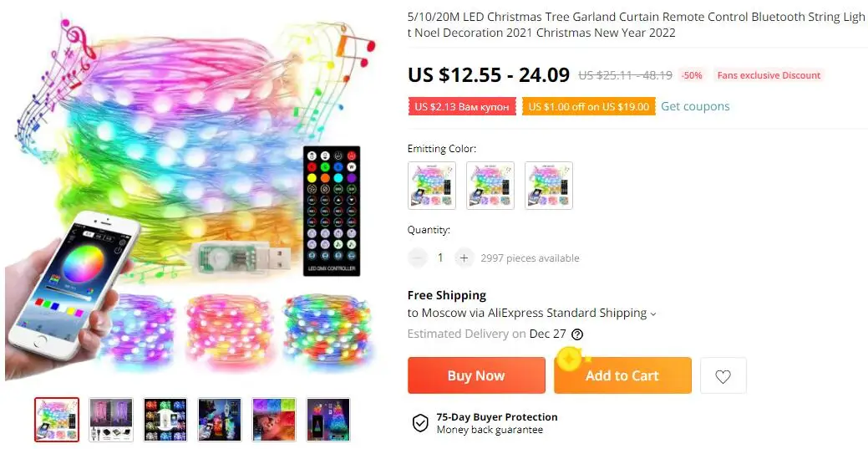Viewport: 868px width, 449px height.
Task: Increase quantity with the plus button
Action: [464, 258]
